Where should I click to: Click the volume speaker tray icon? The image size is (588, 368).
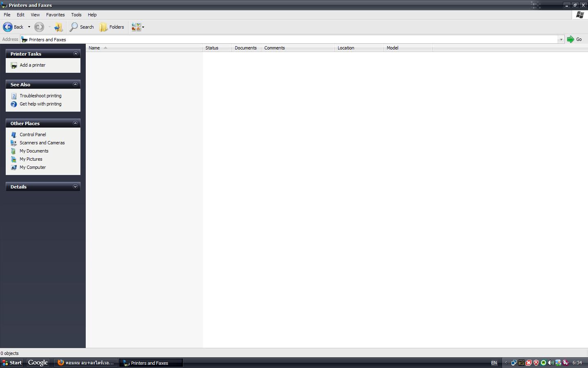pos(550,363)
